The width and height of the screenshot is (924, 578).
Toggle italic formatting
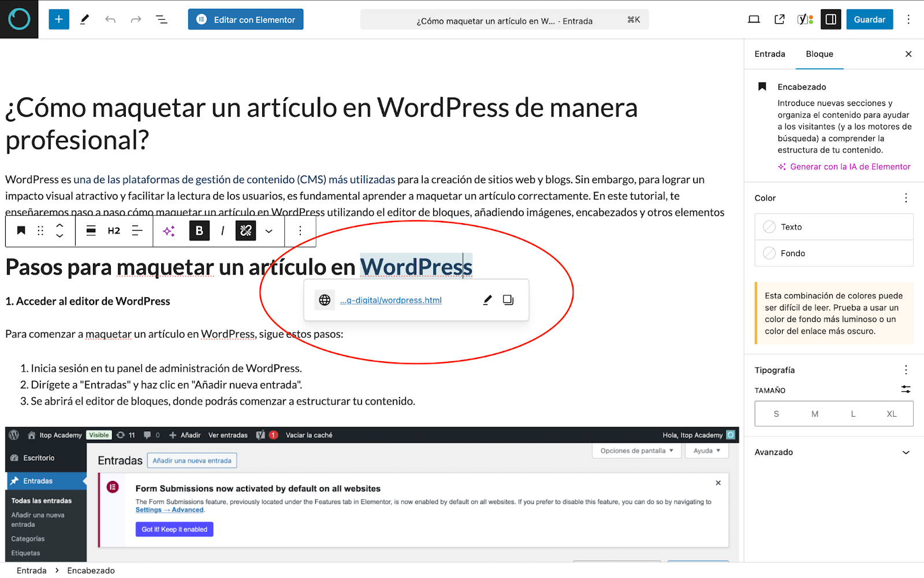[x=222, y=231]
